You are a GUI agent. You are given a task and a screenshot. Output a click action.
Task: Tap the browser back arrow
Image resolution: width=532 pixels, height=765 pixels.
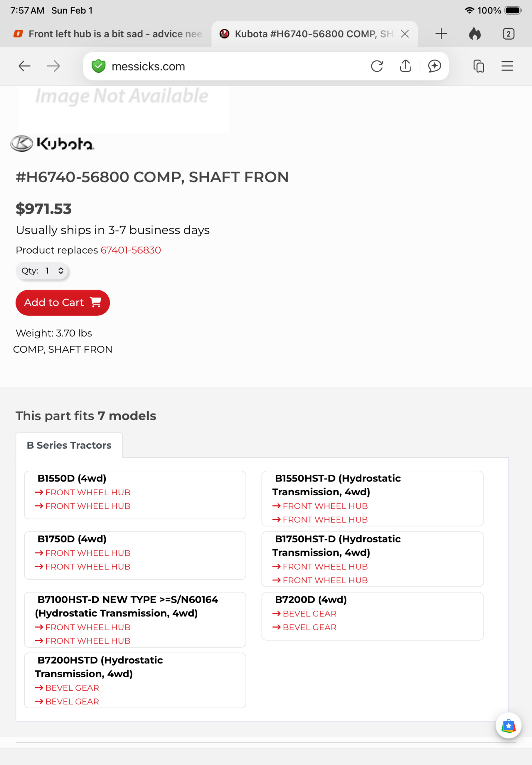click(25, 66)
